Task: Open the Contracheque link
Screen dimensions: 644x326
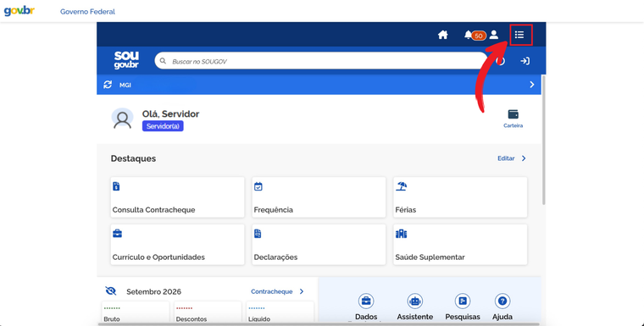Action: click(x=271, y=291)
